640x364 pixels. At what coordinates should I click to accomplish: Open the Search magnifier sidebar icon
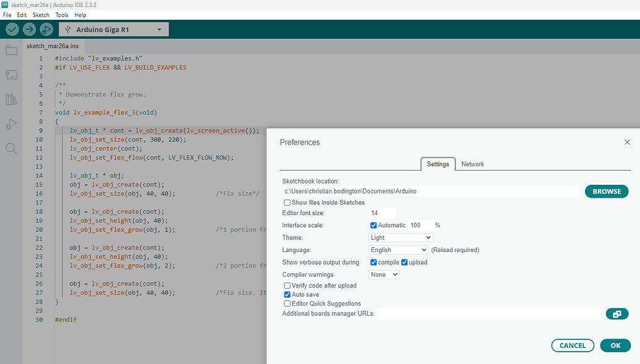coord(11,148)
